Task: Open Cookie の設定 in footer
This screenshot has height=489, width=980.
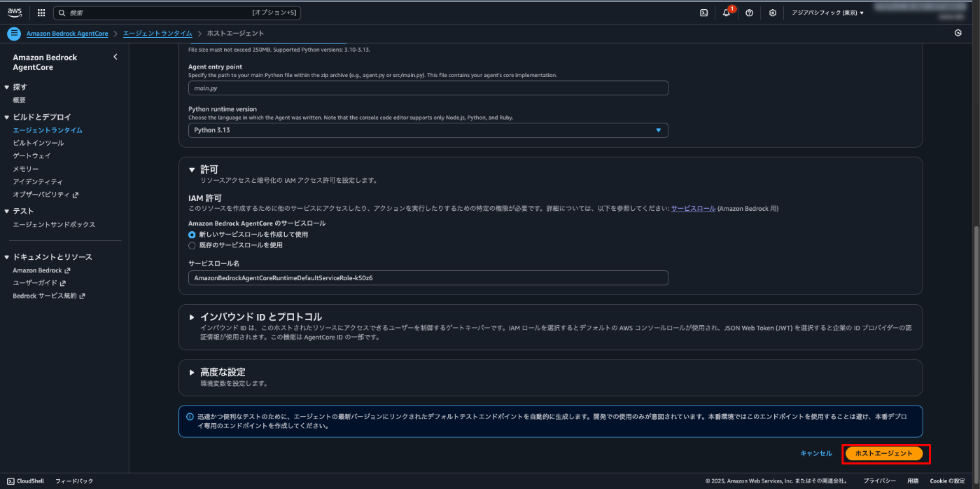Action: (x=947, y=481)
